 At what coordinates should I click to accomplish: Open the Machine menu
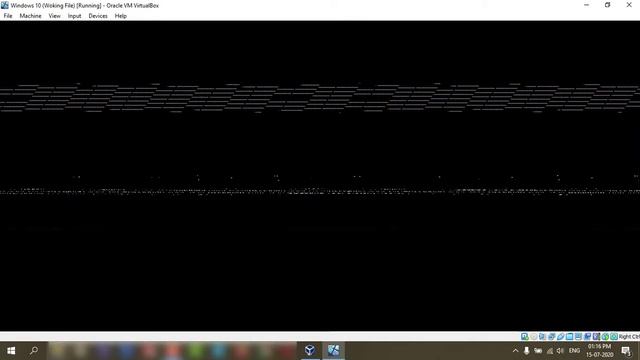pos(30,16)
